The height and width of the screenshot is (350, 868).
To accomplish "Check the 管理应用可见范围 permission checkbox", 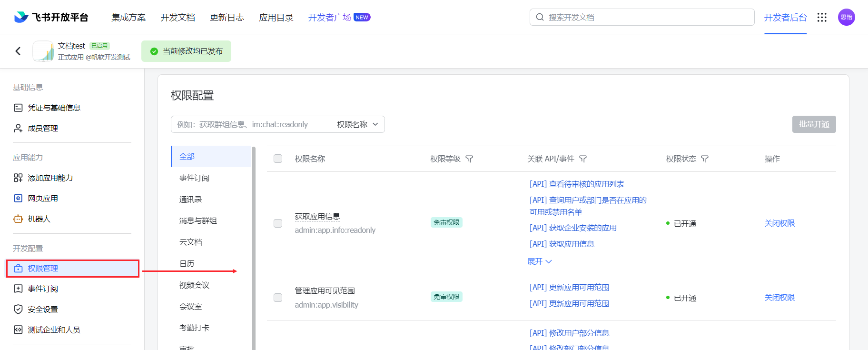I will (278, 298).
